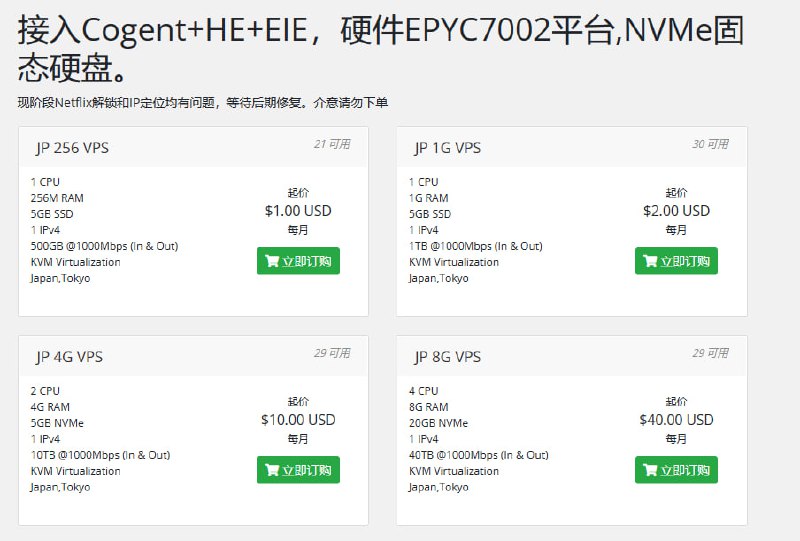The height and width of the screenshot is (541, 800).
Task: Click the cart icon in JP 8G VPS order button
Action: coord(650,470)
